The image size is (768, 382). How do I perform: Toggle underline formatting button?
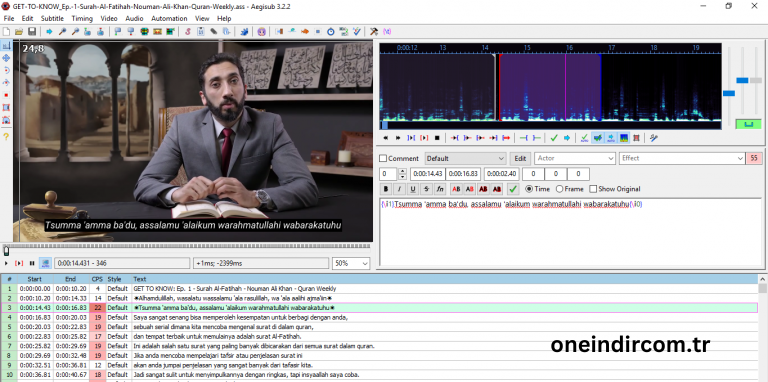[x=413, y=189]
